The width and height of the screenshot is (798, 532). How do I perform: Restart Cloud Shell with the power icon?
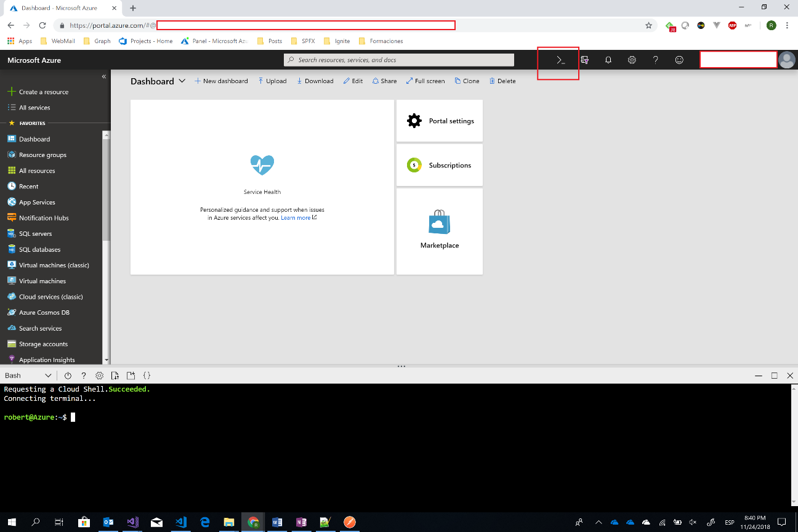[x=68, y=375]
